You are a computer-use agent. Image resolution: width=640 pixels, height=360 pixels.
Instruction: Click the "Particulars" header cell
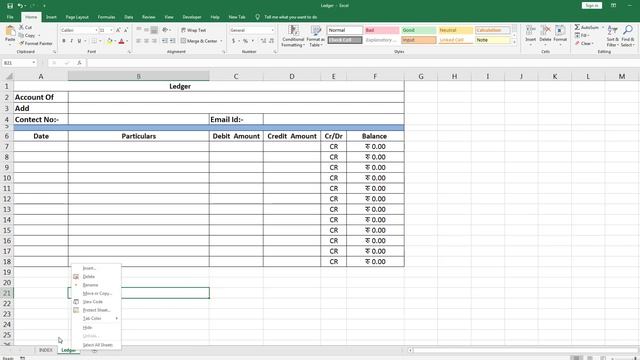139,136
